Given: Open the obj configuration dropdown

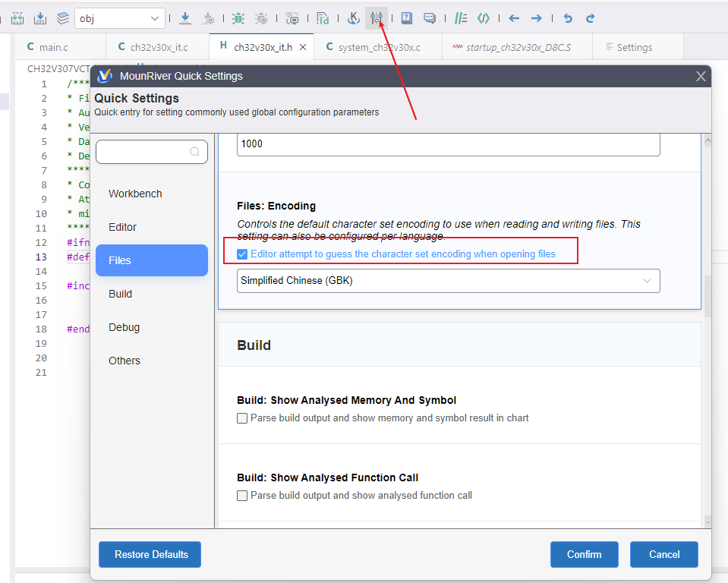Looking at the screenshot, I should [x=120, y=18].
